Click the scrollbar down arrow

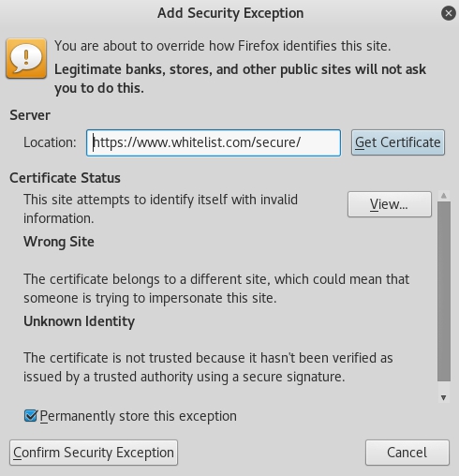point(443,397)
